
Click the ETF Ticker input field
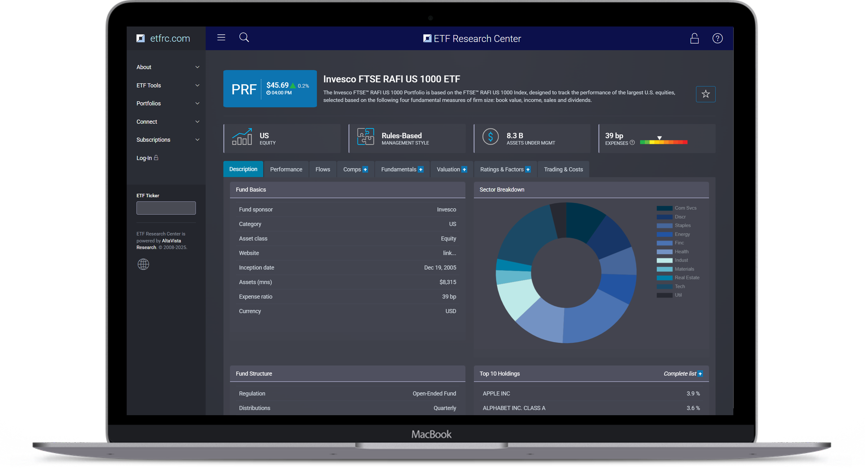point(166,208)
